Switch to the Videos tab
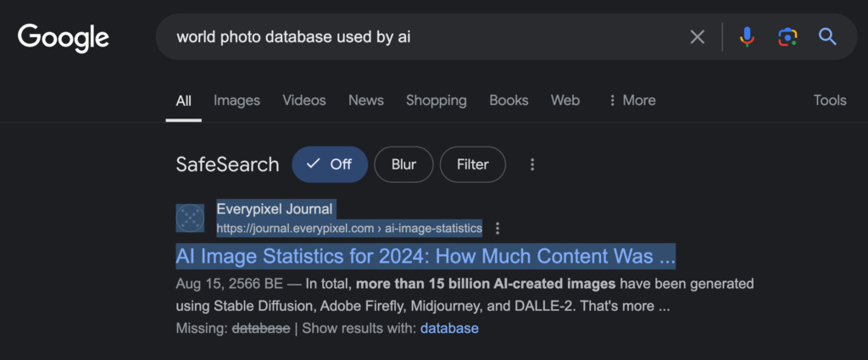This screenshot has height=360, width=868. pyautogui.click(x=304, y=100)
